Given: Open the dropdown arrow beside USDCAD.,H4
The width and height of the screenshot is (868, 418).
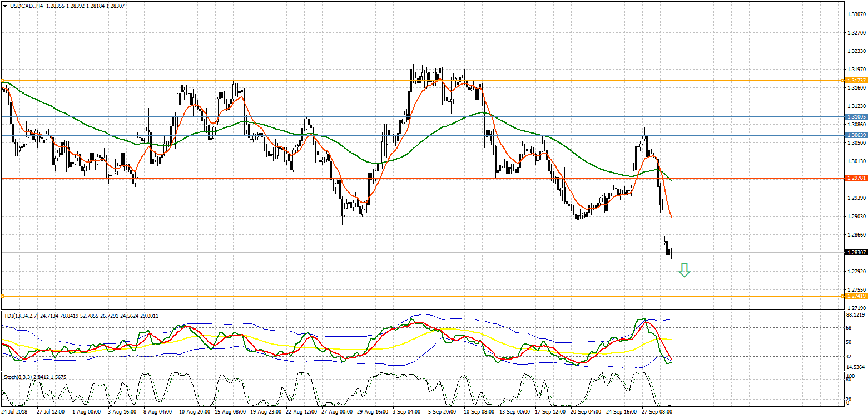Looking at the screenshot, I should 5,5.
